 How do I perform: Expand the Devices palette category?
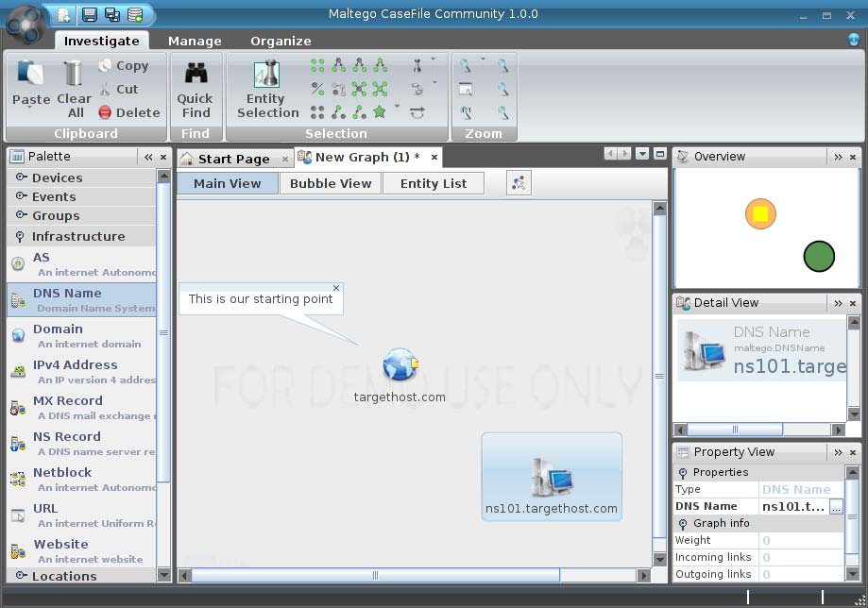(57, 177)
